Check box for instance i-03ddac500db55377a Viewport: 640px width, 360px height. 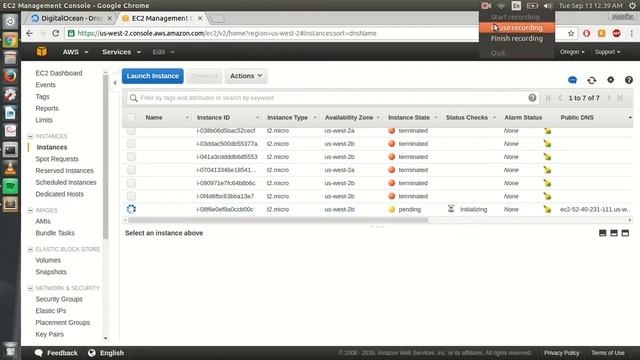131,144
